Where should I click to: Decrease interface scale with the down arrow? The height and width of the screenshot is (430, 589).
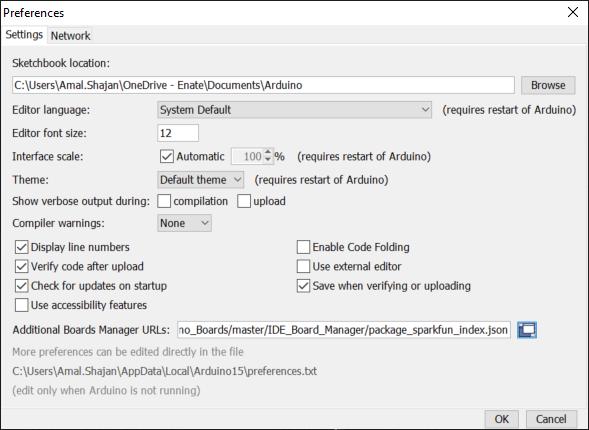[268, 160]
